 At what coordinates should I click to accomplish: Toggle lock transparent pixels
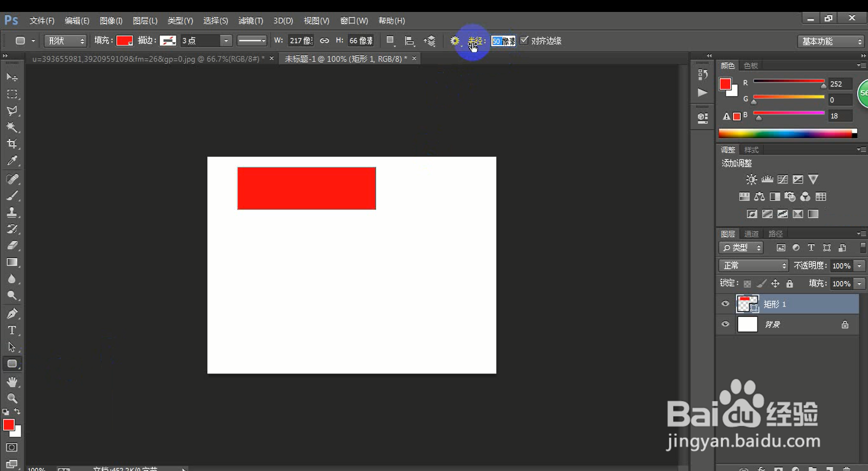click(748, 284)
